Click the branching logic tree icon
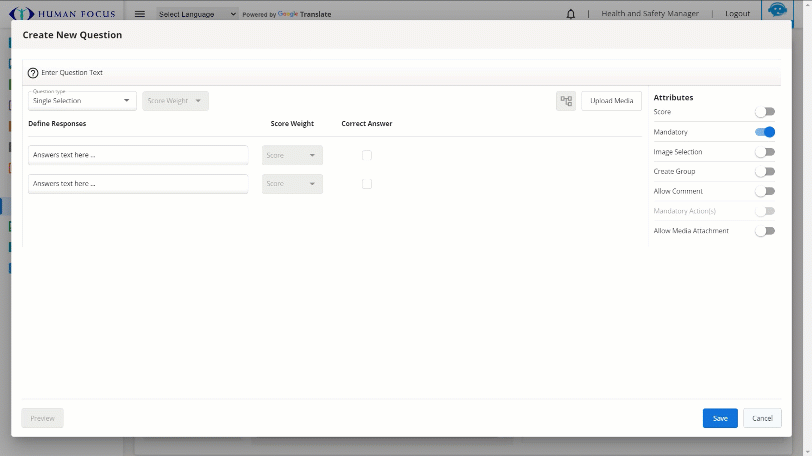This screenshot has height=456, width=812. tap(566, 101)
